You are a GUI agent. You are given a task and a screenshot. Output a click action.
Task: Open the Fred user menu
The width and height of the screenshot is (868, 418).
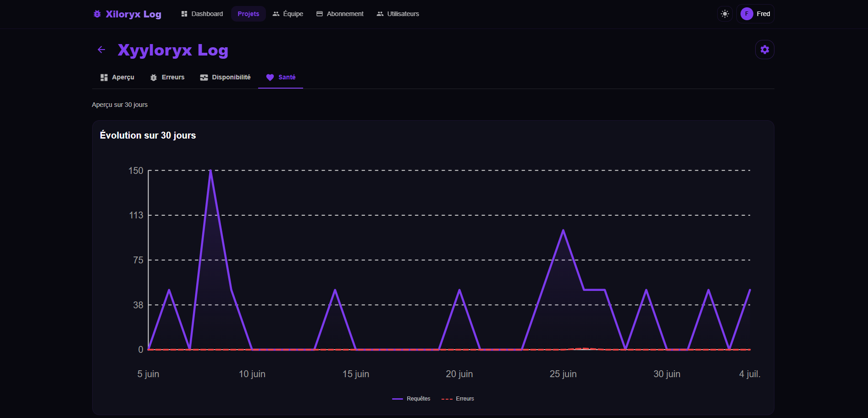755,14
